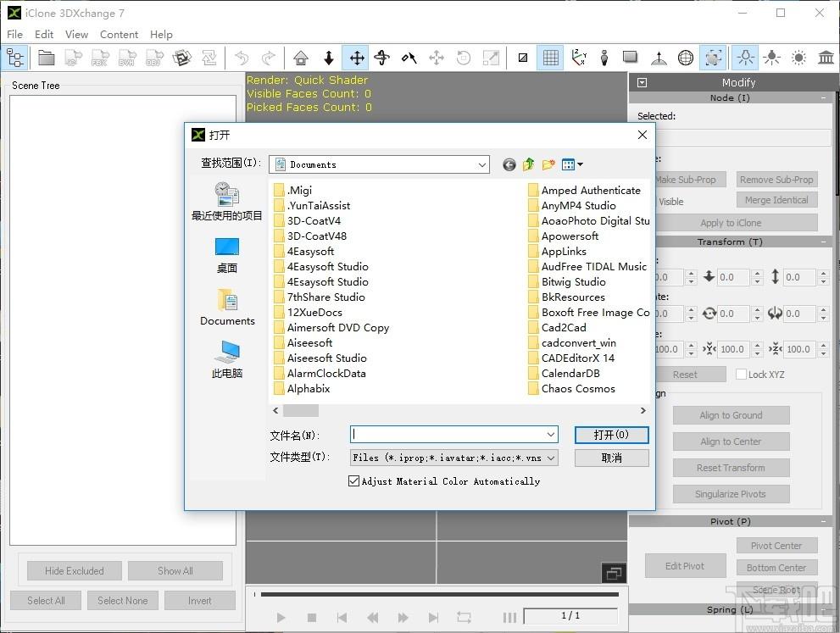Open the view menu dropdown in dialog
This screenshot has width=840, height=633.
pos(572,164)
